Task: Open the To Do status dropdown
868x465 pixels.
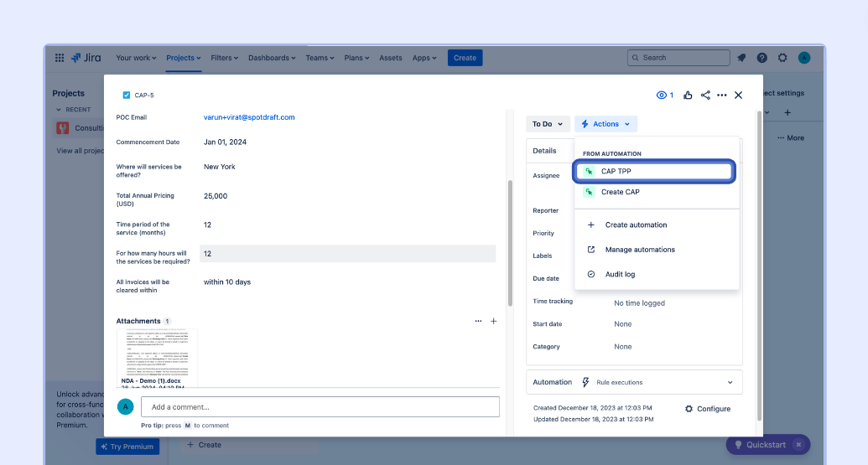Action: pos(548,124)
